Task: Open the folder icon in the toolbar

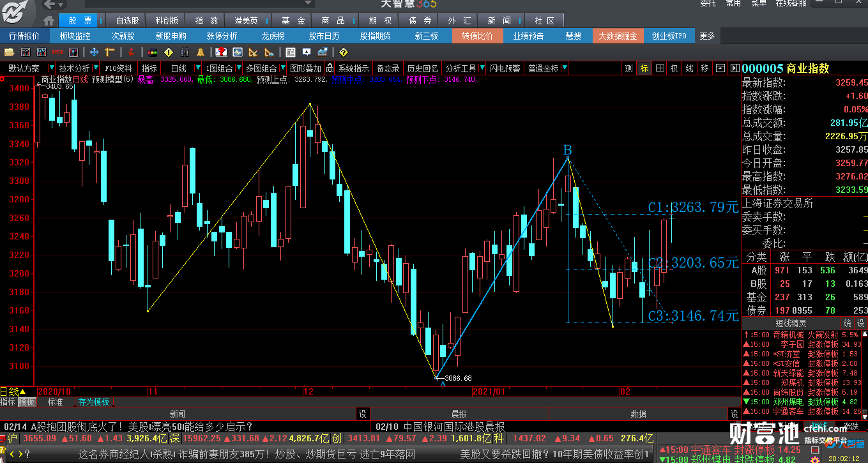Action: coord(9,52)
